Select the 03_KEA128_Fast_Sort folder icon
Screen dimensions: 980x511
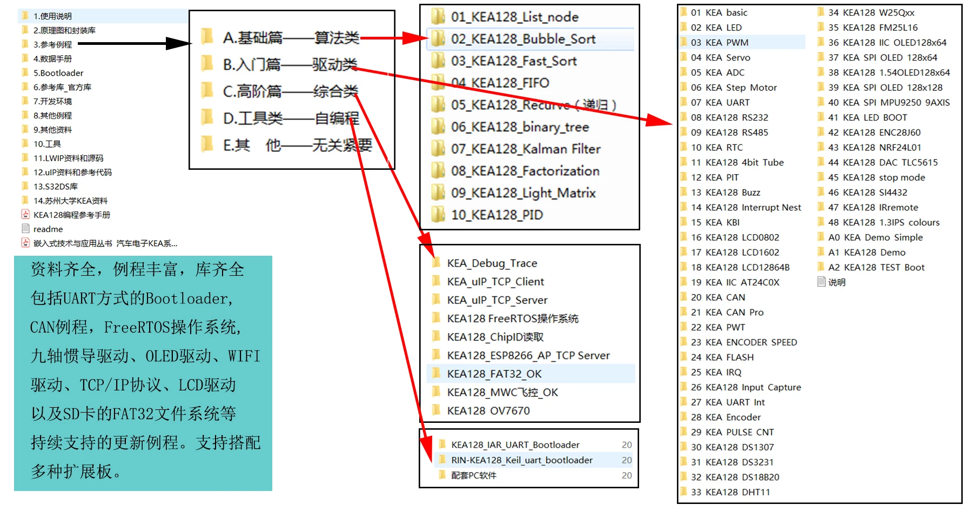[438, 61]
